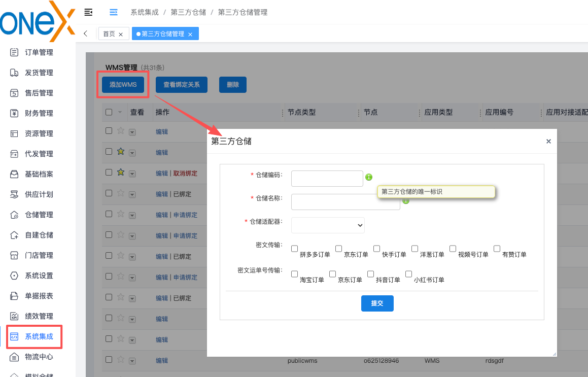Expand the 取消绑定 row's view arrow
This screenshot has width=588, height=377.
tap(132, 174)
